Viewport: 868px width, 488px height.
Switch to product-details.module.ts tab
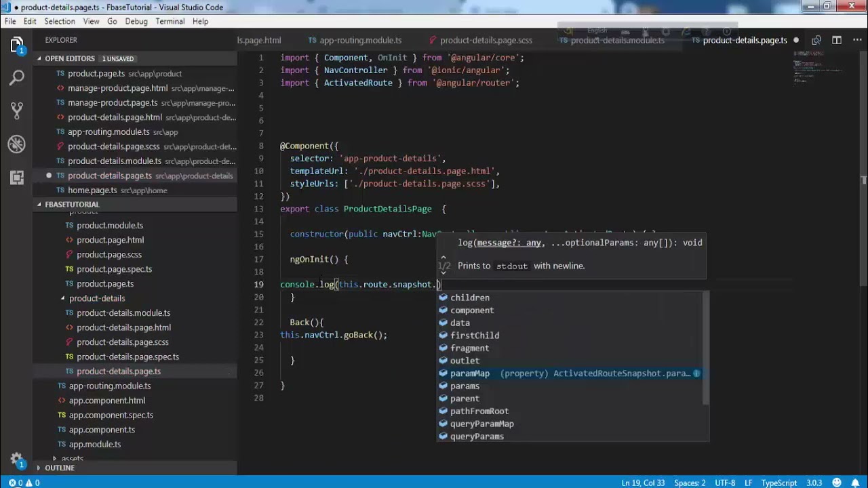pyautogui.click(x=617, y=41)
